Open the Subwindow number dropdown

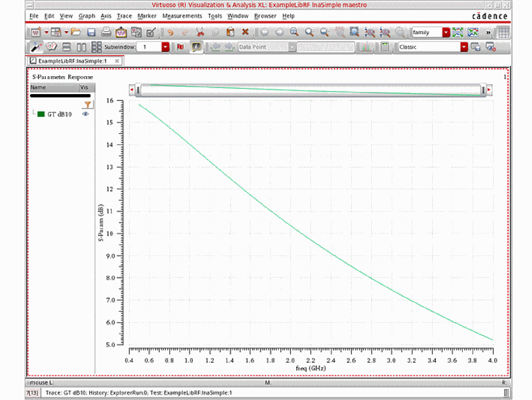click(x=165, y=47)
